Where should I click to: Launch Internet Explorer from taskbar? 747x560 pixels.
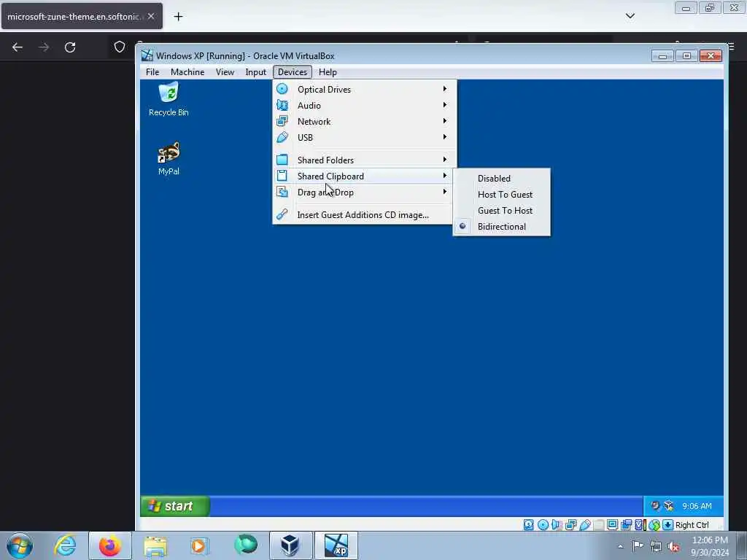coord(65,545)
